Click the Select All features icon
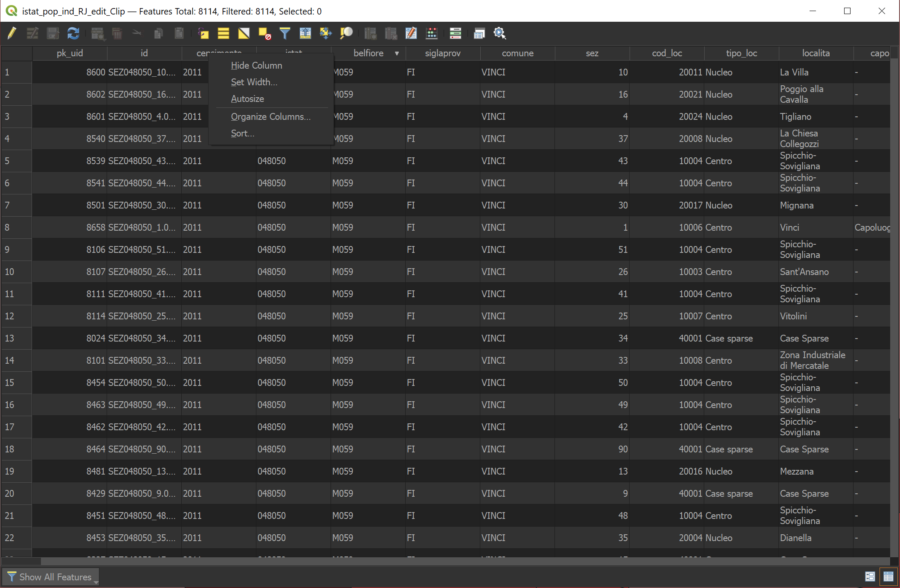Viewport: 900px width, 588px height. (224, 33)
